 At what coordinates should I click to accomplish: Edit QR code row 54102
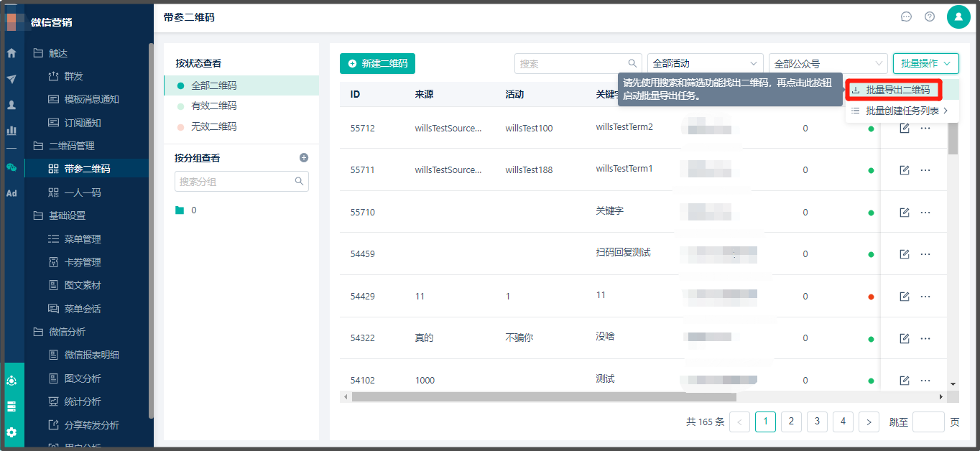tap(905, 380)
